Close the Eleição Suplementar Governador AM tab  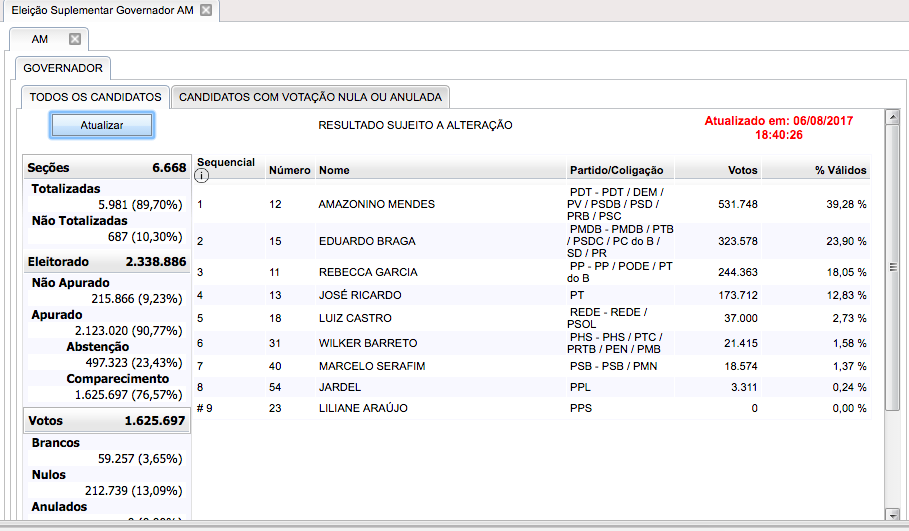coord(205,10)
